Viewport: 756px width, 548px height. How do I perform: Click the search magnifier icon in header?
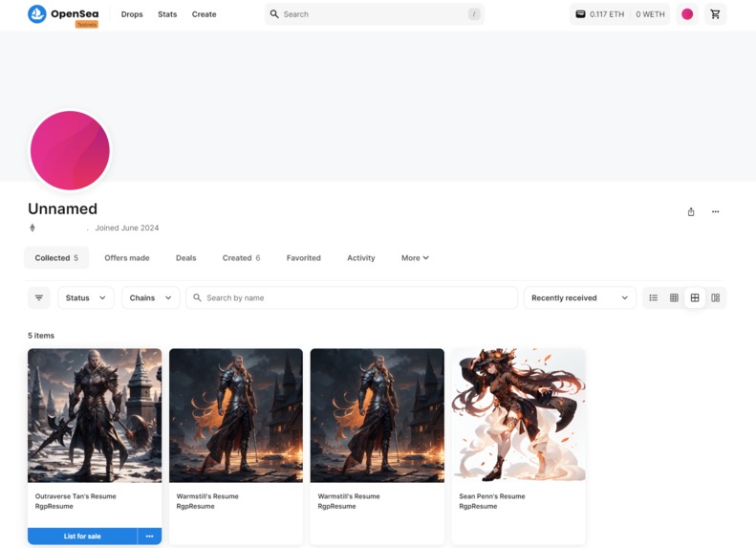click(274, 14)
